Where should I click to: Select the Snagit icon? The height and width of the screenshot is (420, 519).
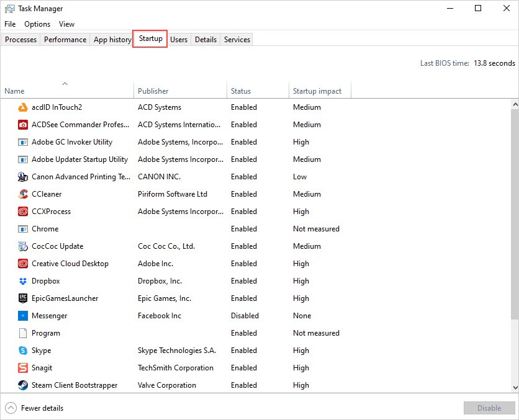coord(23,368)
